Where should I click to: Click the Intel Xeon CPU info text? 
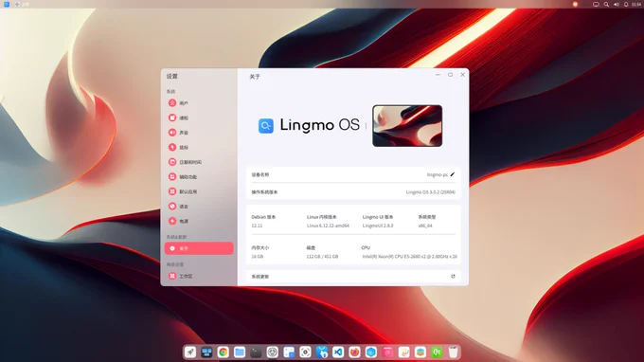(409, 257)
